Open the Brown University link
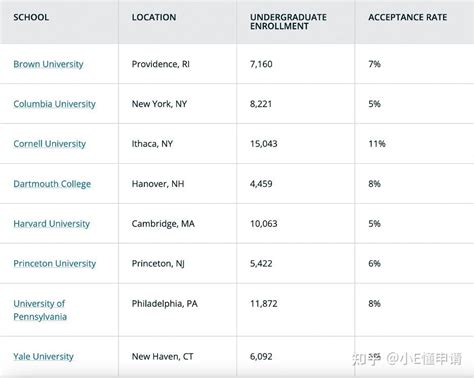474x378 pixels. 48,64
